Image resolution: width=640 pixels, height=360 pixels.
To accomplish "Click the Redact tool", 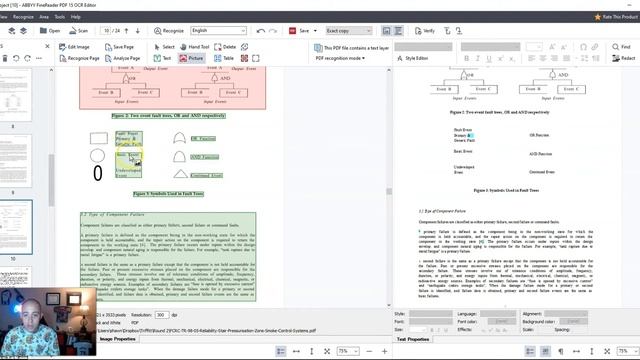I will (x=623, y=58).
